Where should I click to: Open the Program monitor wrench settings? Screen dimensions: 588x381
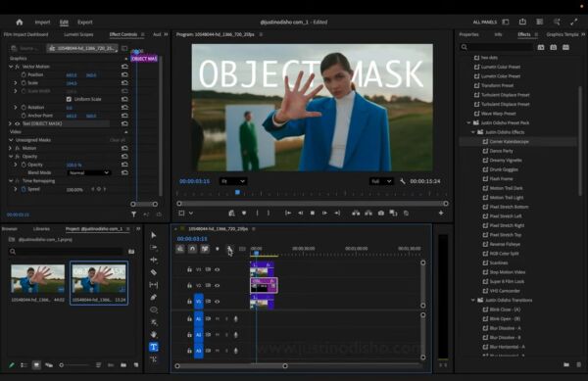(403, 181)
